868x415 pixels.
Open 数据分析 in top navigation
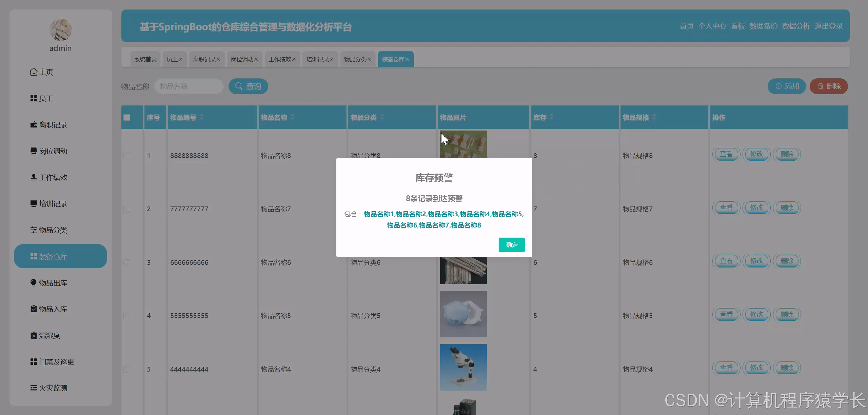(795, 26)
